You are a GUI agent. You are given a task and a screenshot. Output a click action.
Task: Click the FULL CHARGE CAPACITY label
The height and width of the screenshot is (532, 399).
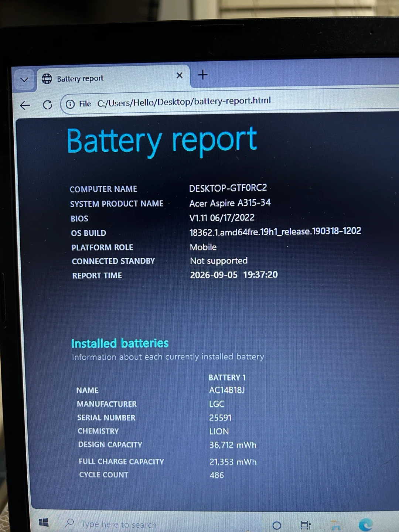121,461
